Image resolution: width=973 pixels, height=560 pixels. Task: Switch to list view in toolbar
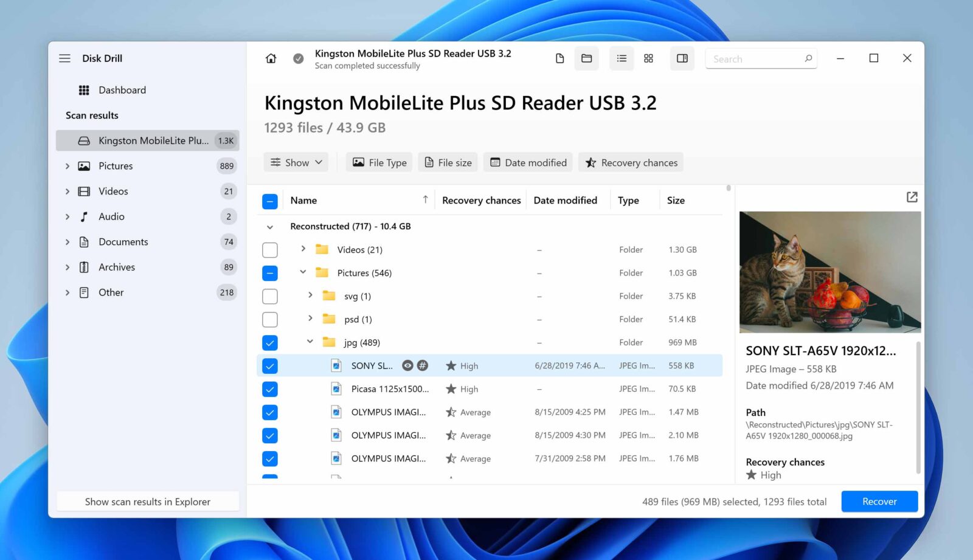click(x=621, y=58)
